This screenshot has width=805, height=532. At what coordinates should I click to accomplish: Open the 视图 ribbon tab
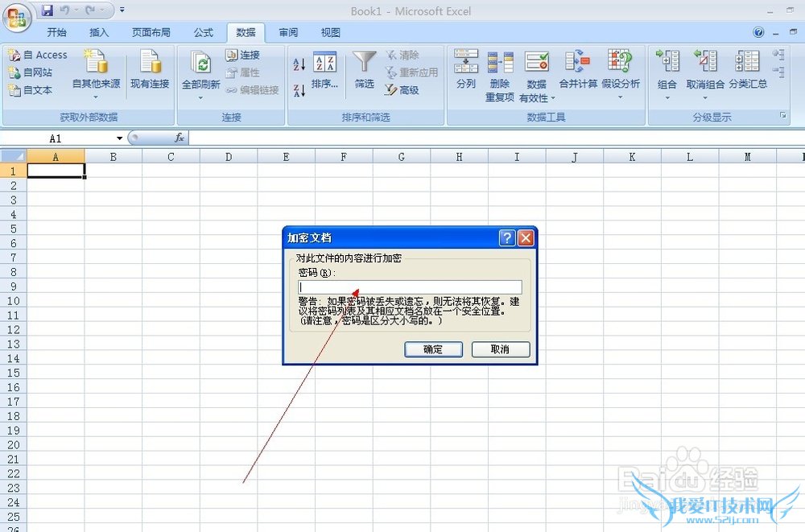(331, 33)
